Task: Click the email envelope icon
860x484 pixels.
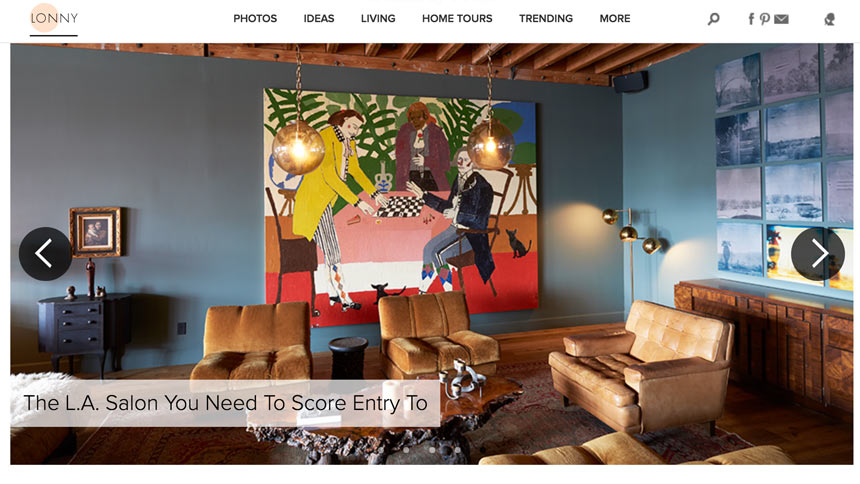Action: (781, 19)
